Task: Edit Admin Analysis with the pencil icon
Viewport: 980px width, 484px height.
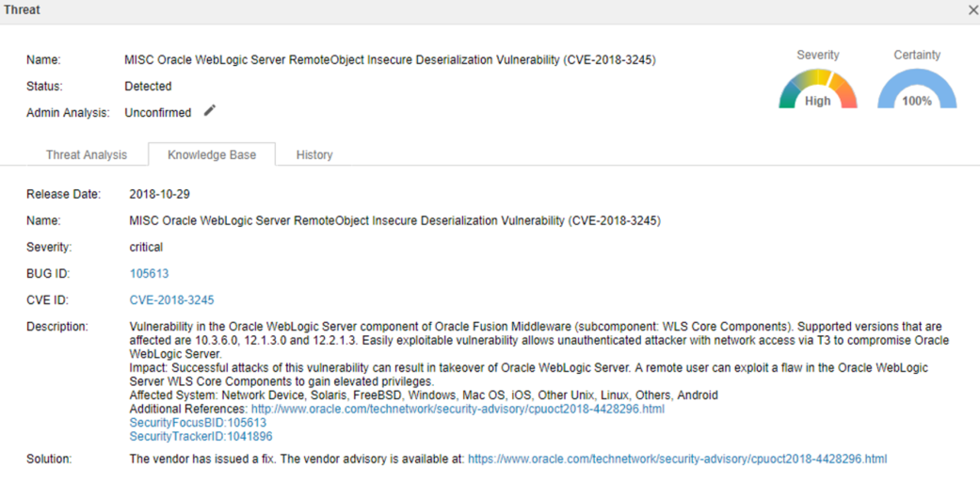Action: pyautogui.click(x=210, y=111)
